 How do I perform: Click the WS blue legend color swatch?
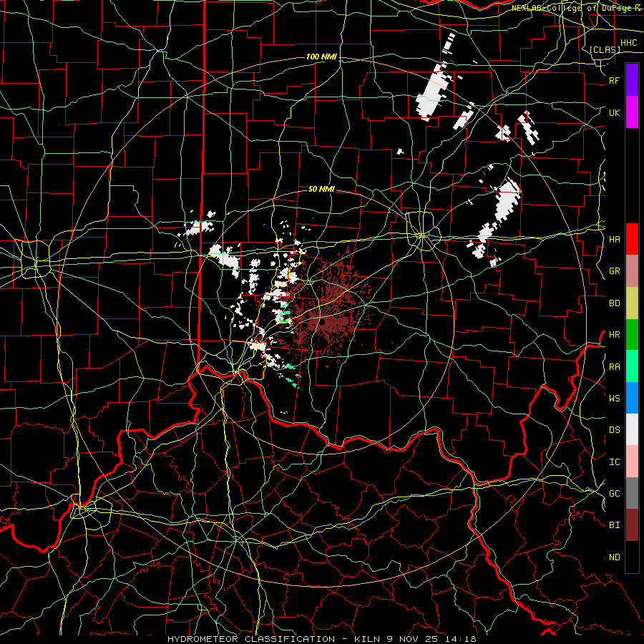632,398
